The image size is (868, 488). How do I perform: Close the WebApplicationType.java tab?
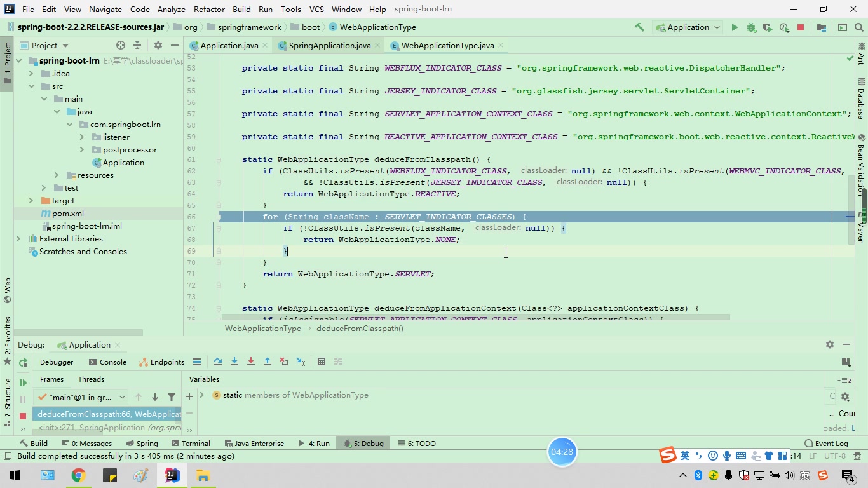click(x=501, y=45)
